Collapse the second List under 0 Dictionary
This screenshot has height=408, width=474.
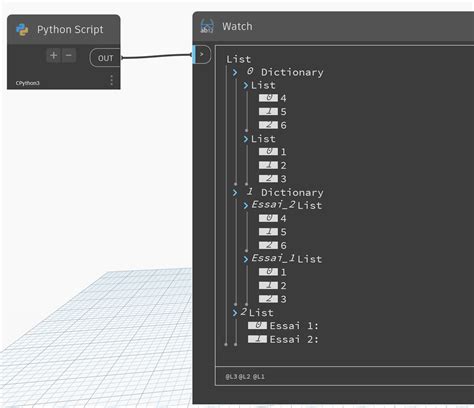246,139
